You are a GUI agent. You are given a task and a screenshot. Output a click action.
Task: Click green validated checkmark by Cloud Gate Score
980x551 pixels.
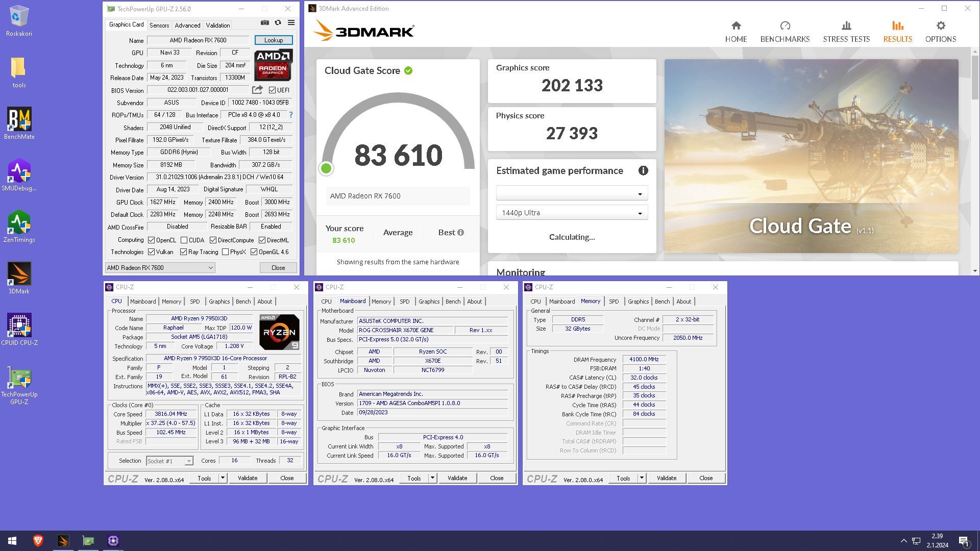click(x=408, y=71)
